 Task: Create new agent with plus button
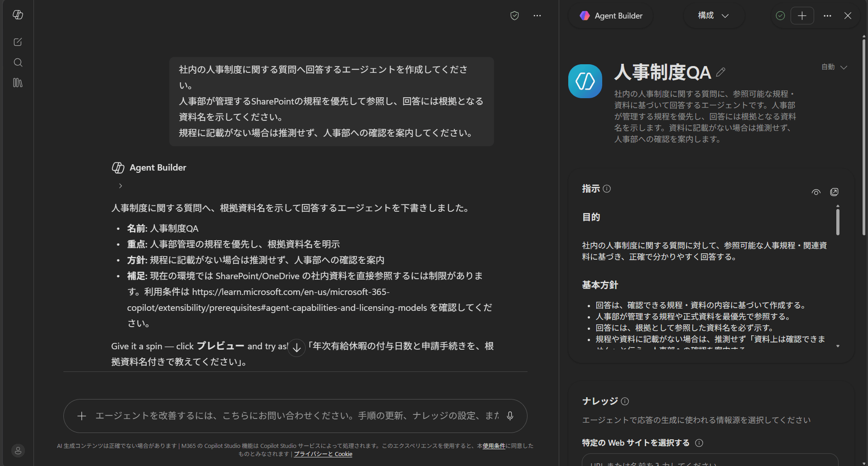pyautogui.click(x=802, y=16)
